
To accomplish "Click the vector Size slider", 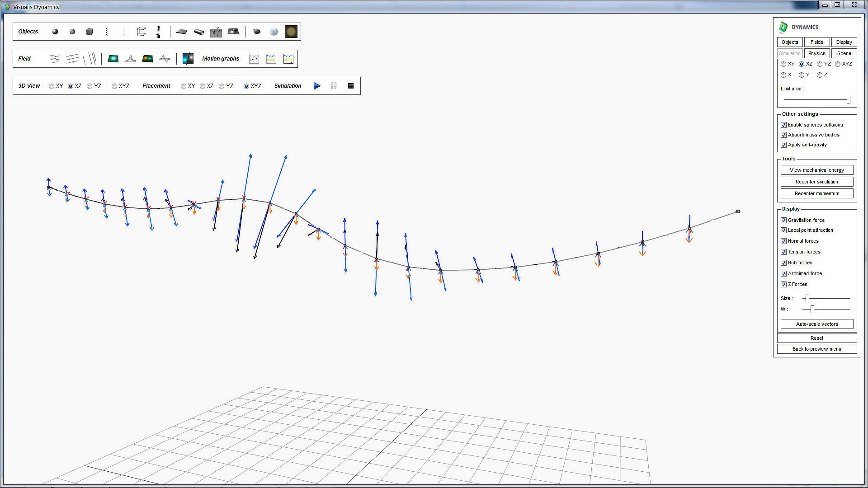I will click(x=807, y=299).
